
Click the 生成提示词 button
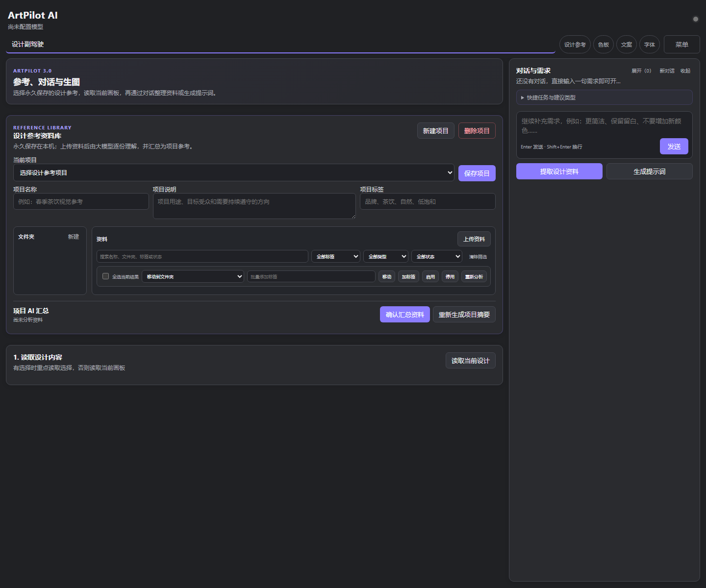(650, 171)
